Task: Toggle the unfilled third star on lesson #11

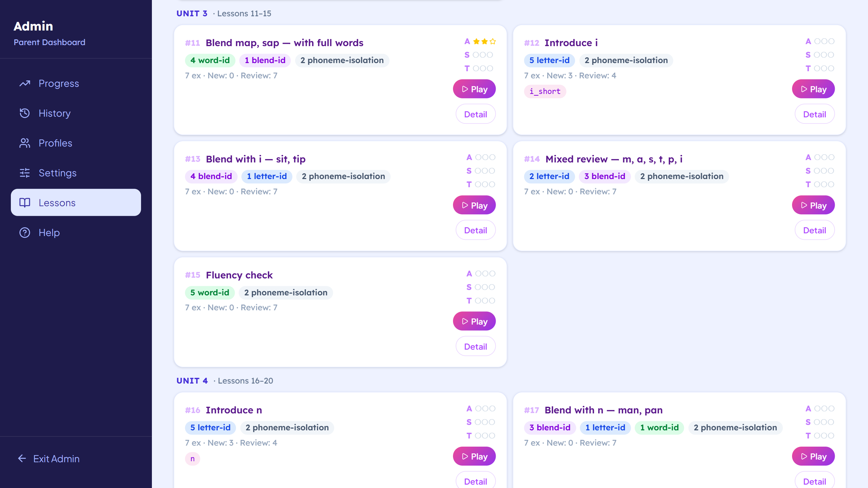Action: [x=493, y=41]
